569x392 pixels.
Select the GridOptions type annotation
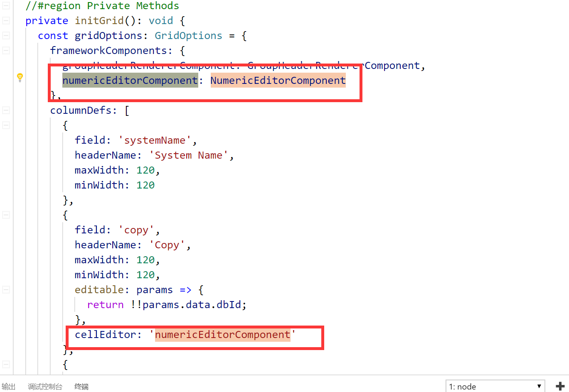tap(188, 35)
